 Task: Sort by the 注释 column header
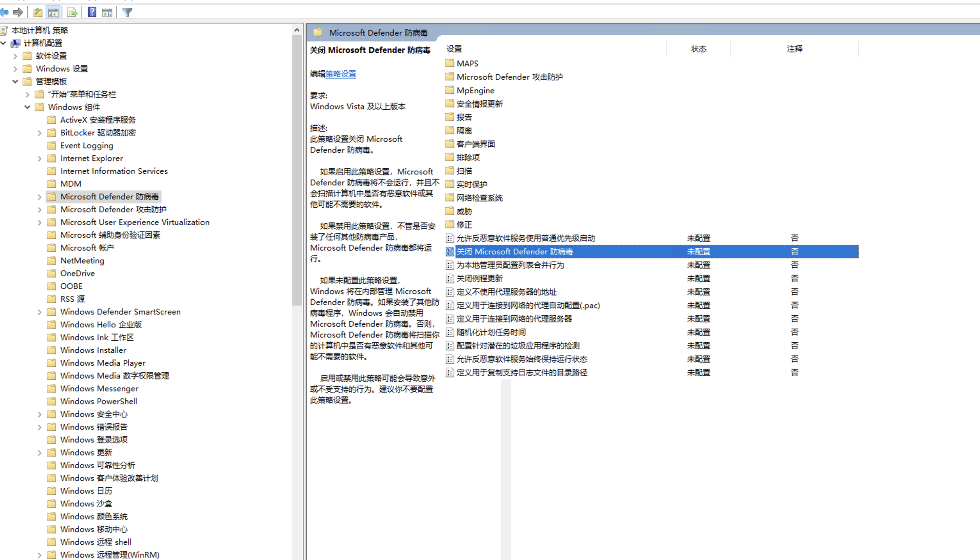(x=794, y=49)
